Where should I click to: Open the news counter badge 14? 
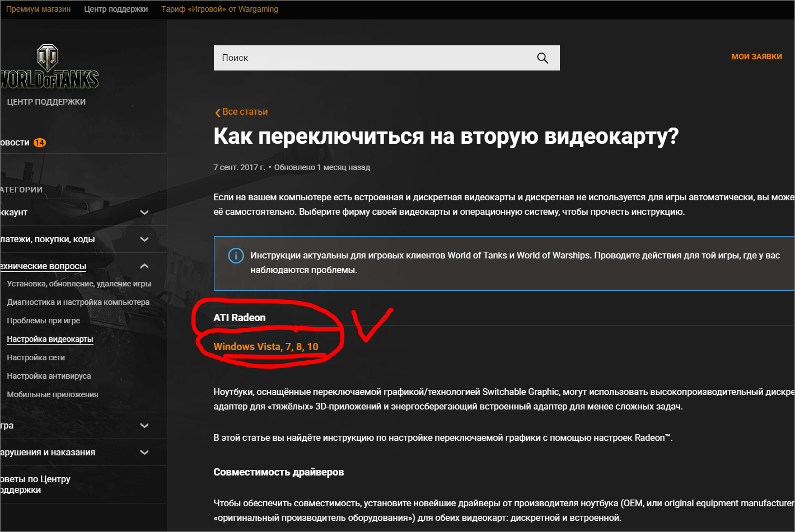[x=39, y=143]
